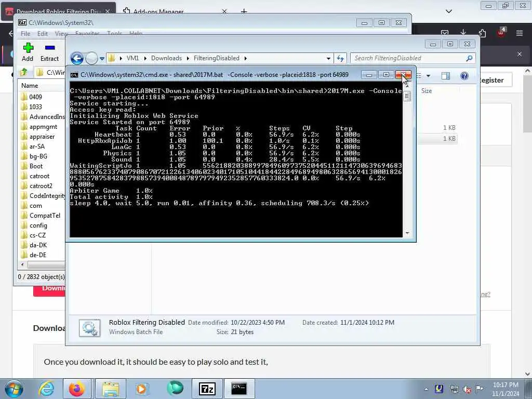The height and width of the screenshot is (399, 532).
Task: Click the Size column header in Explorer
Action: pos(427,91)
